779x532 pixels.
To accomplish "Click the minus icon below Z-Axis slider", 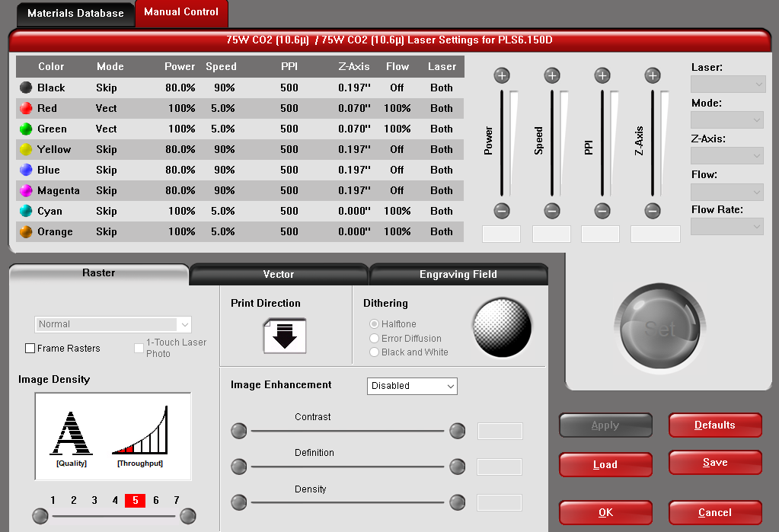I will pyautogui.click(x=653, y=211).
